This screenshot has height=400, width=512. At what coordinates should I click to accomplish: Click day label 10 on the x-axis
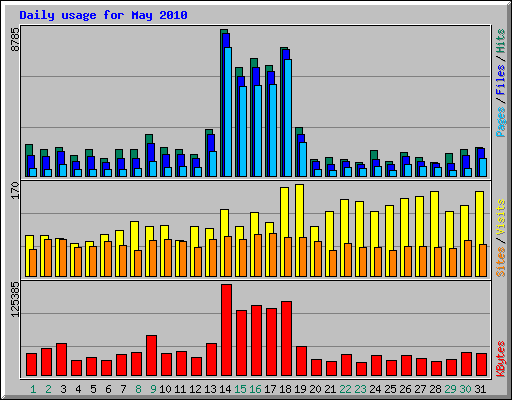click(165, 389)
